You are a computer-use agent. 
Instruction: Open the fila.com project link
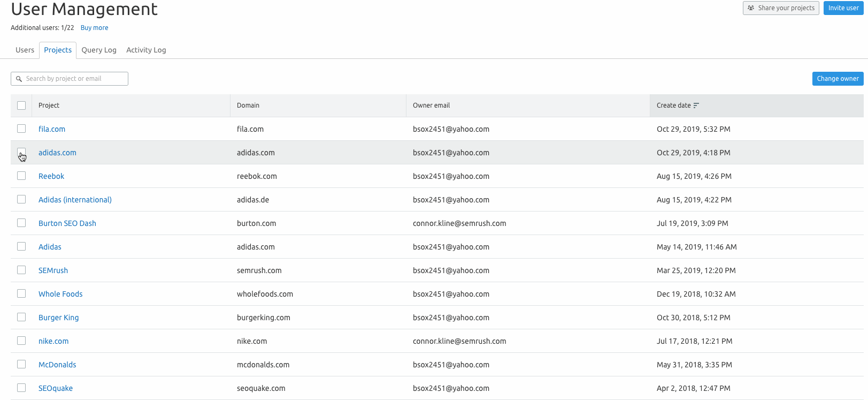[52, 129]
